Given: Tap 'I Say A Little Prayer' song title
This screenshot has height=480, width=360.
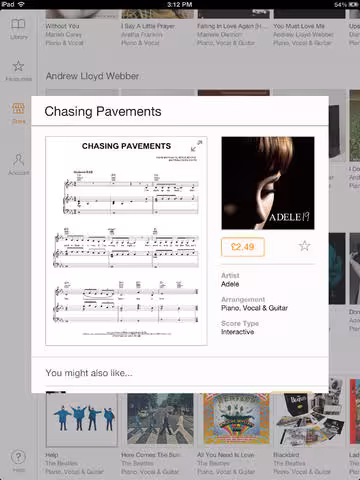Looking at the screenshot, I should click(x=148, y=26).
